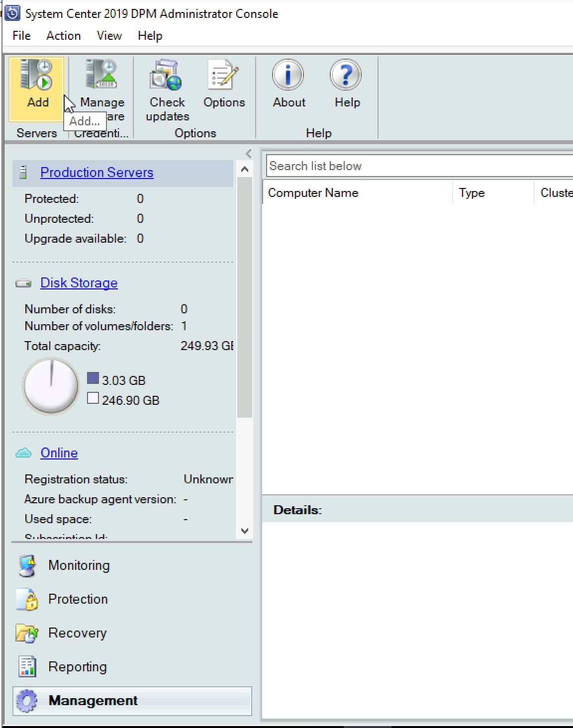The width and height of the screenshot is (573, 728).
Task: Open the Production Servers link
Action: coord(97,173)
